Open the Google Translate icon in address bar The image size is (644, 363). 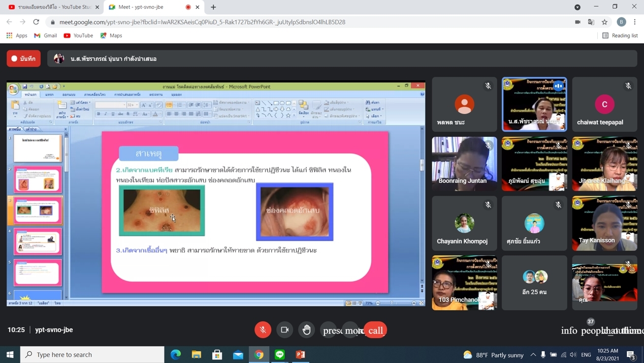pos(591,22)
